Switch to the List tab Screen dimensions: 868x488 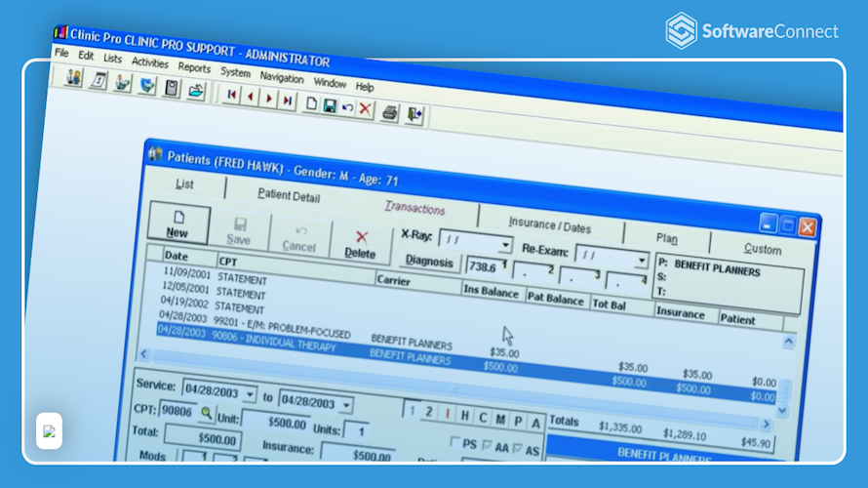point(185,183)
